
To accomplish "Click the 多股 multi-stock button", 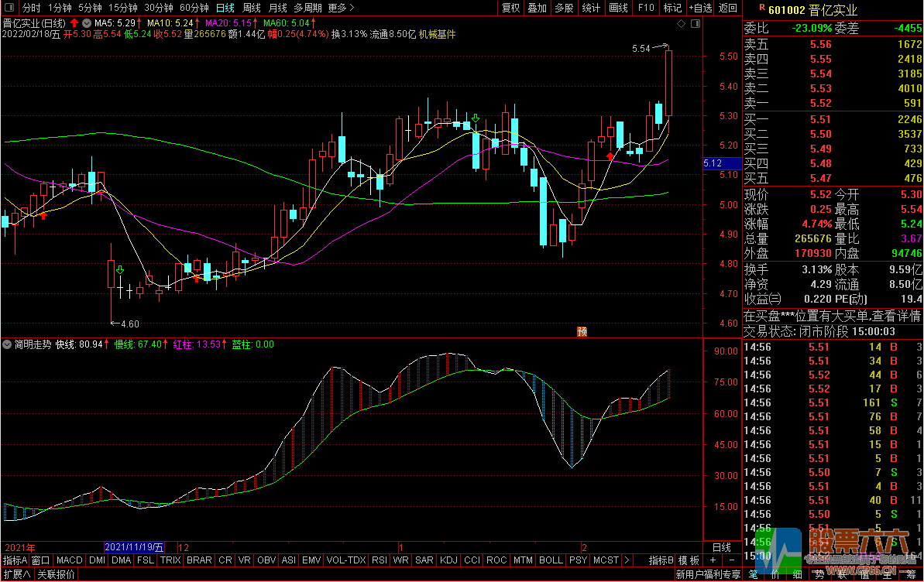I will pyautogui.click(x=564, y=8).
